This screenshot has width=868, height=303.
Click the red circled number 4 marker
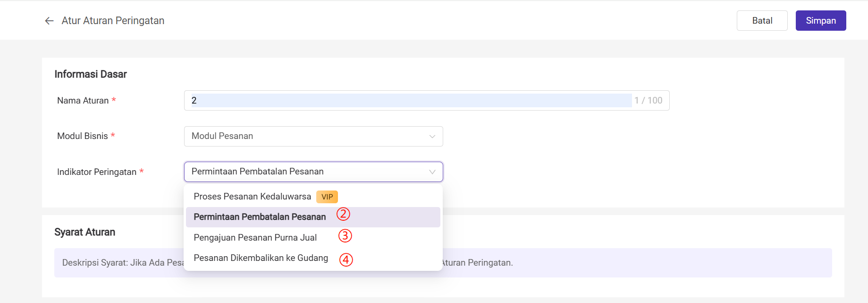point(346,260)
